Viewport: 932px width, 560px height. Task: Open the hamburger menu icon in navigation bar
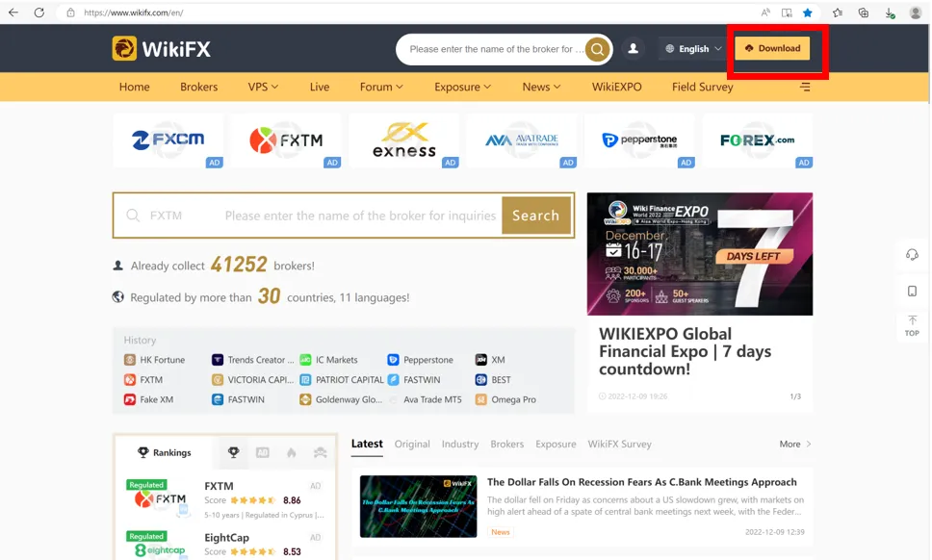(805, 87)
